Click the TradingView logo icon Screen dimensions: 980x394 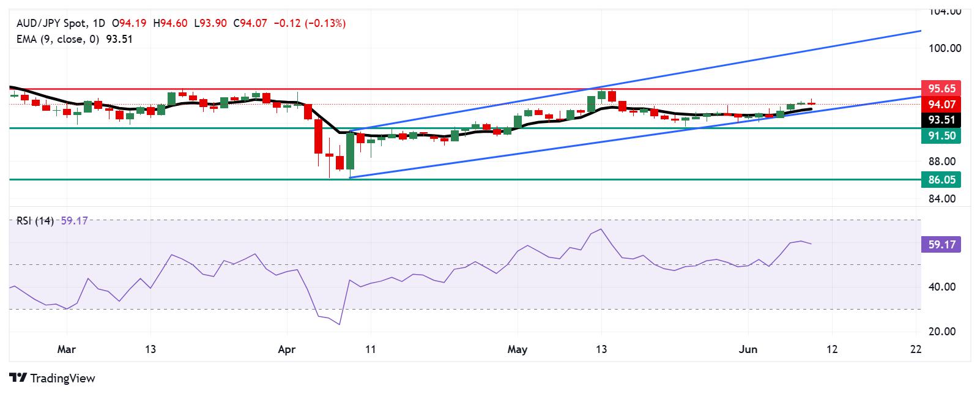[18, 378]
